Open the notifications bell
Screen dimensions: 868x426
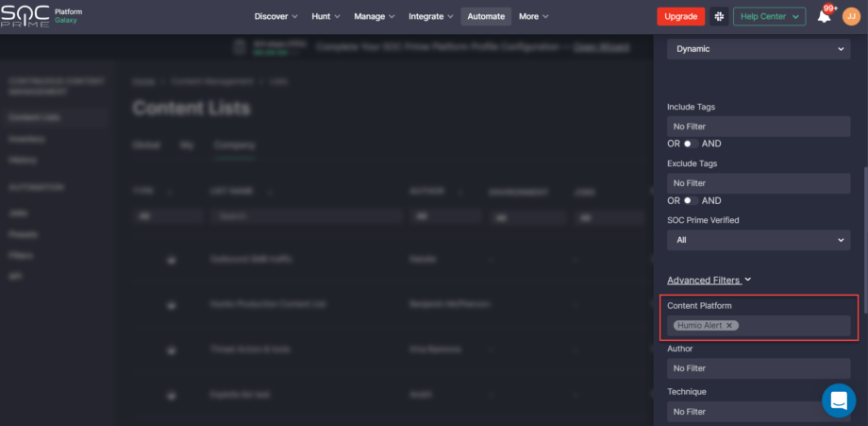point(824,16)
